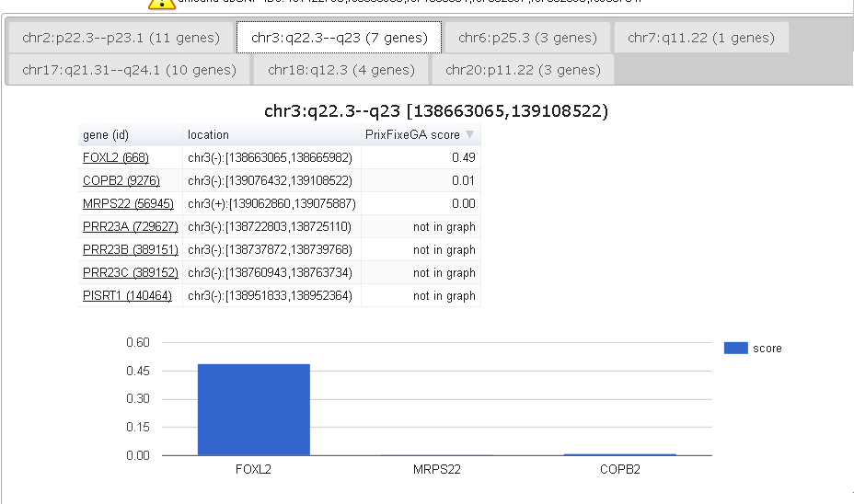Click the PrixFixeGA score sort arrow

[469, 135]
